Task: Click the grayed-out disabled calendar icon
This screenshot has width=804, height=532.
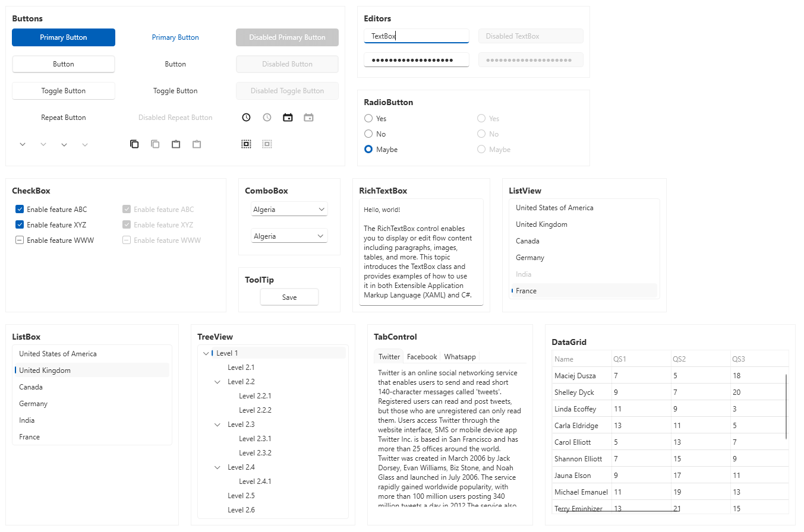Action: point(308,118)
